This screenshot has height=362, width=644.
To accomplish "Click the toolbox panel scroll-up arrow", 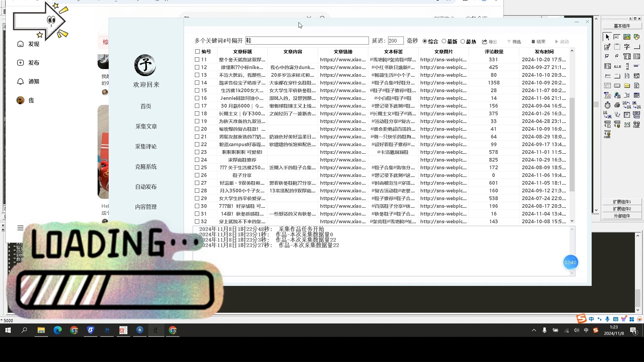I will pos(596,19).
